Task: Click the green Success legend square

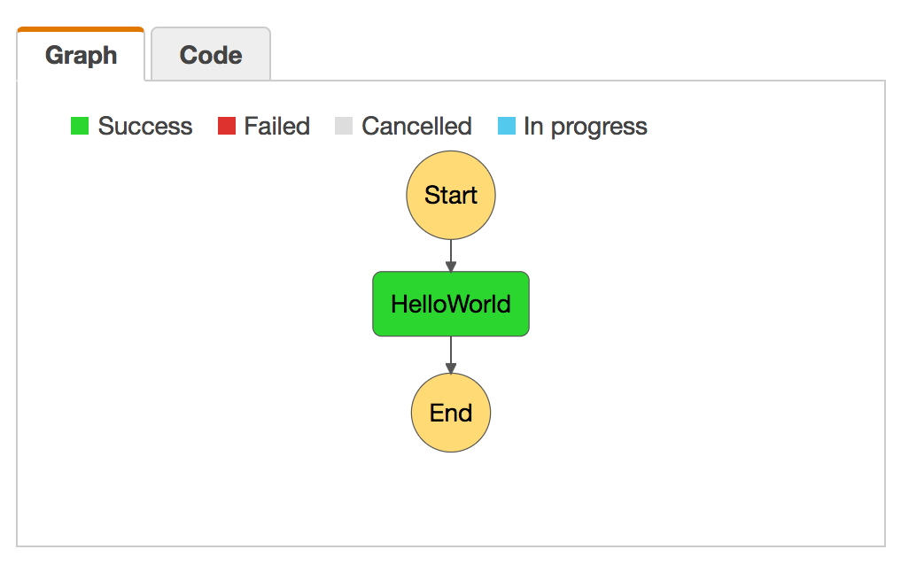Action: [x=79, y=125]
